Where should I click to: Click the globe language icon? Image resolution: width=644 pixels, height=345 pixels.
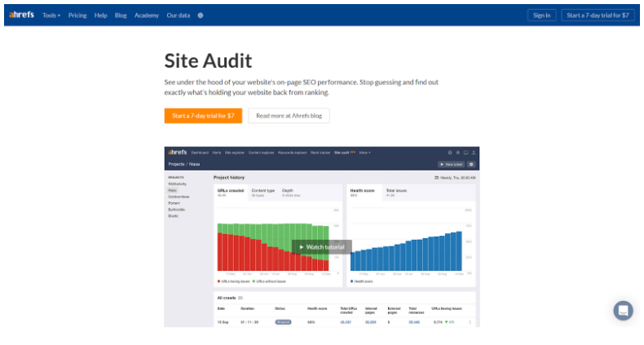click(201, 15)
